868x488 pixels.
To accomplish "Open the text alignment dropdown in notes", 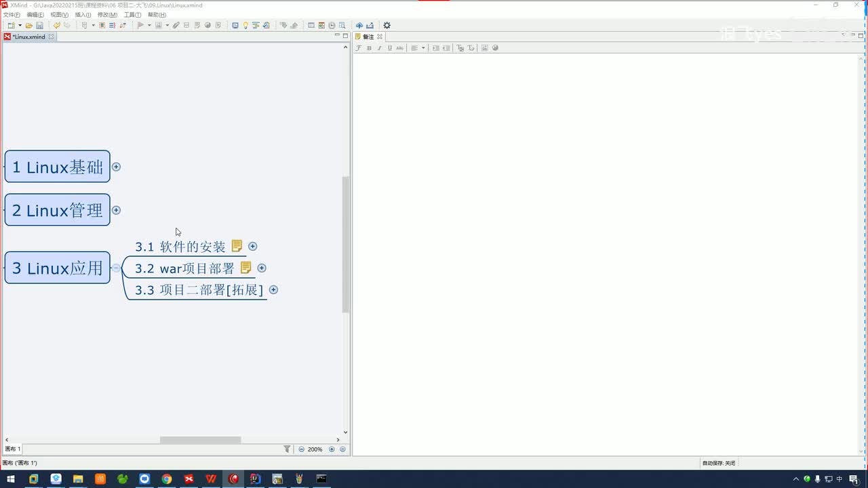I will [x=423, y=48].
